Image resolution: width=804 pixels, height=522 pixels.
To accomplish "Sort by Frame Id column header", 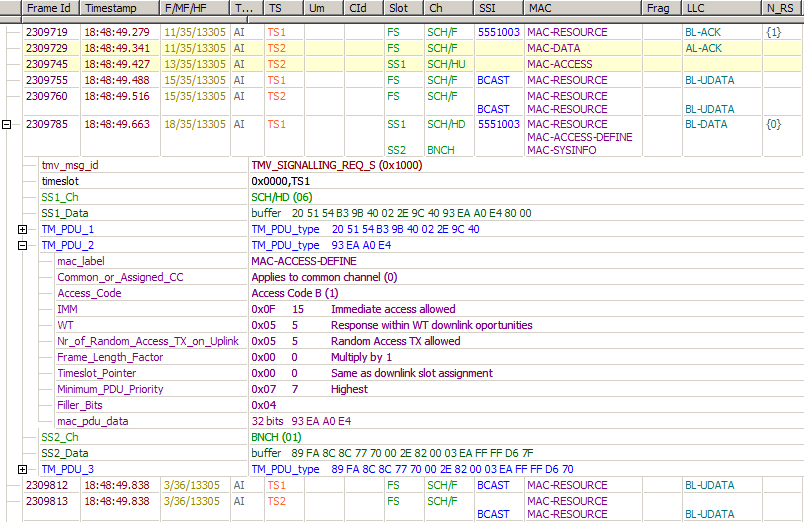I will pos(50,8).
